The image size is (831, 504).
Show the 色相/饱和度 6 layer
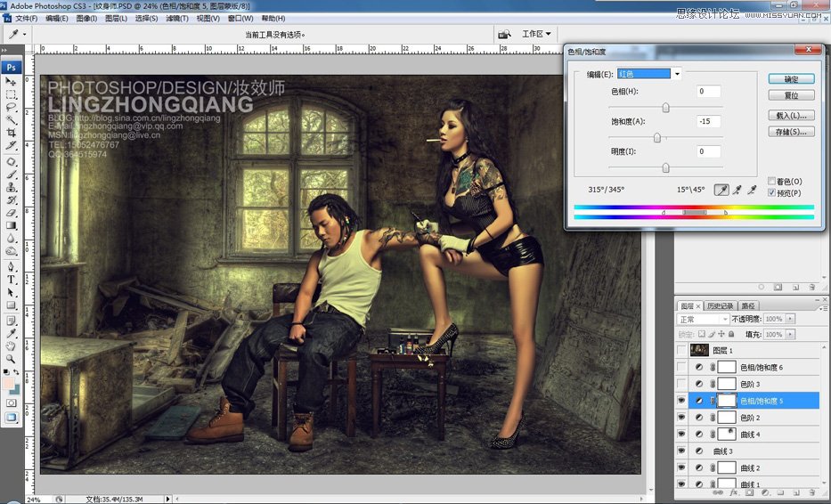point(682,367)
